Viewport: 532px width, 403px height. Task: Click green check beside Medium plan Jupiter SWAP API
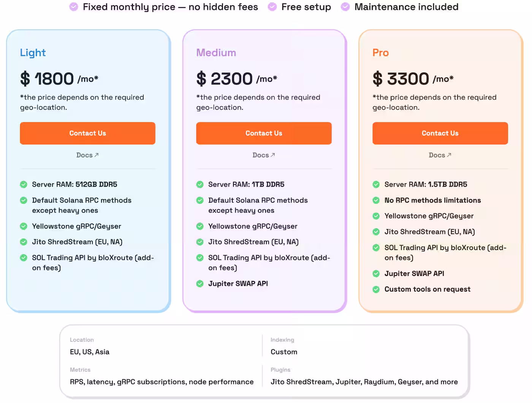(x=200, y=284)
